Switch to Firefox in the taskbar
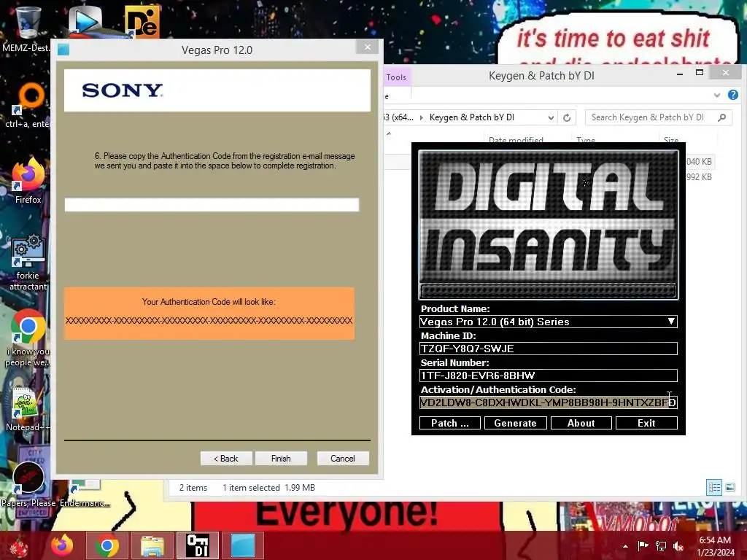 click(63, 545)
